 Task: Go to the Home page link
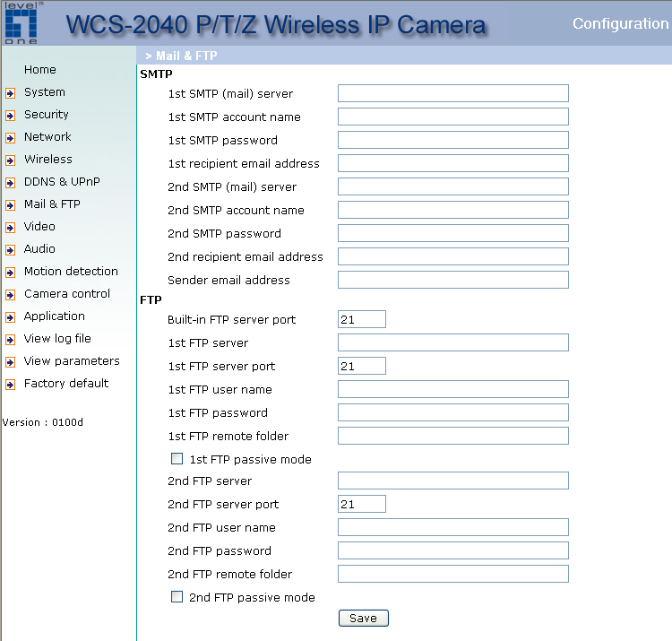39,69
